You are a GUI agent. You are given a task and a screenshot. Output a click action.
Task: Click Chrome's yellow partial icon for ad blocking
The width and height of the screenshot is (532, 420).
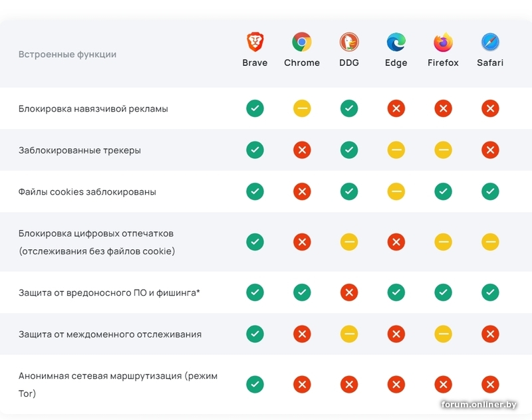point(302,108)
